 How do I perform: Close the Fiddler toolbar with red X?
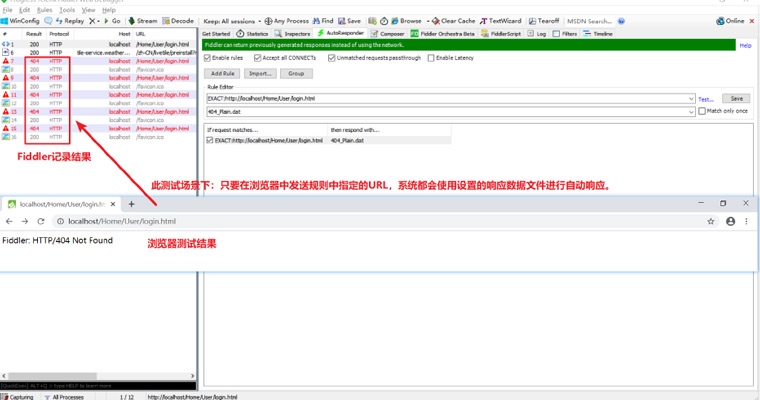(x=752, y=21)
